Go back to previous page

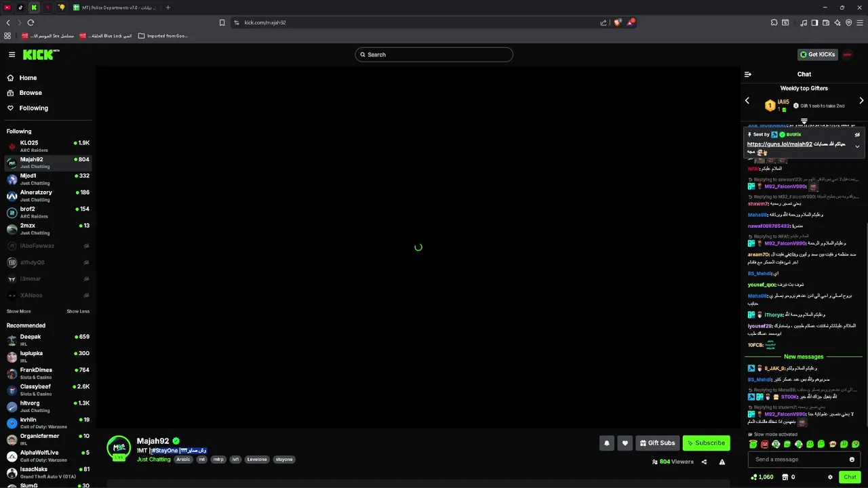(8, 22)
